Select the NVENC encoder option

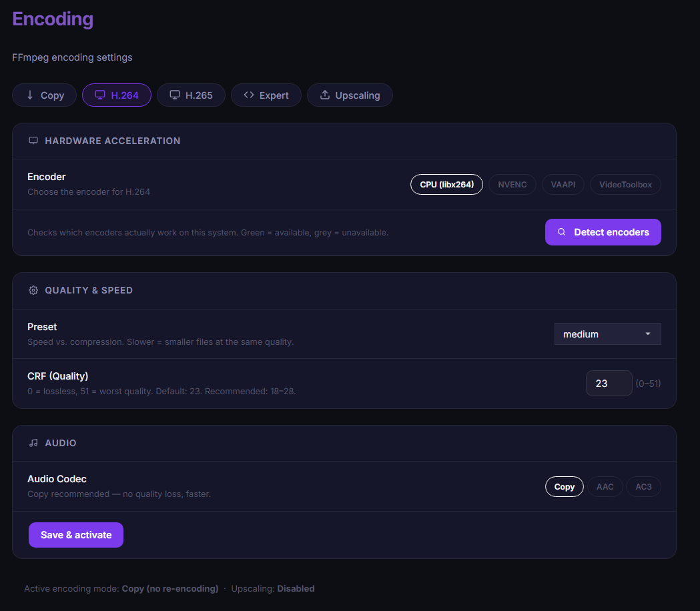click(x=512, y=184)
